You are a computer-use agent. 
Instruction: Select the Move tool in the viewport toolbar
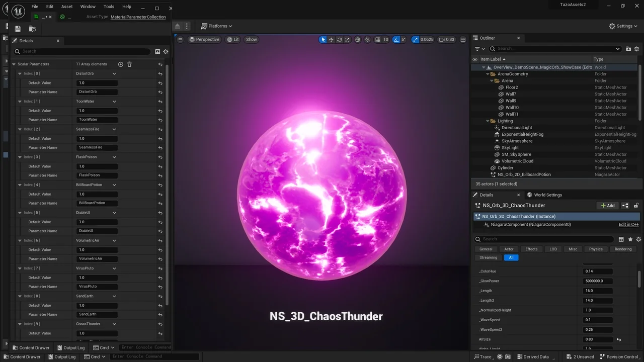click(x=331, y=39)
